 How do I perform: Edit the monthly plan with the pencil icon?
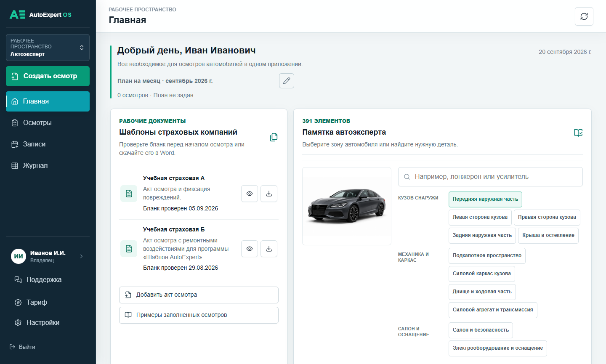click(x=287, y=81)
